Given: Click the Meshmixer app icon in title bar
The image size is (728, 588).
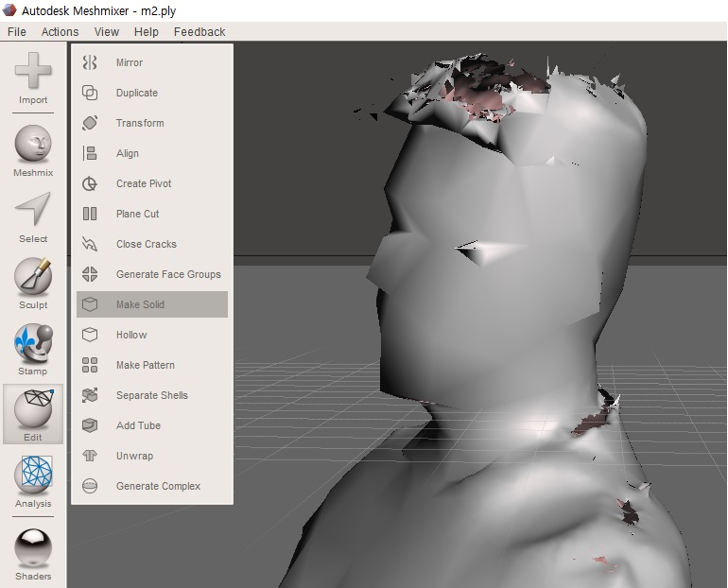Looking at the screenshot, I should [9, 9].
